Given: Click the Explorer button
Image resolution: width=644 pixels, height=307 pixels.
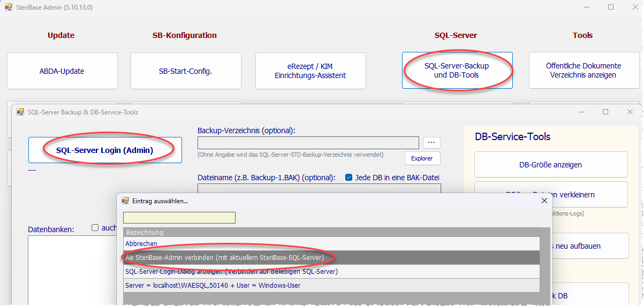Looking at the screenshot, I should pyautogui.click(x=422, y=158).
